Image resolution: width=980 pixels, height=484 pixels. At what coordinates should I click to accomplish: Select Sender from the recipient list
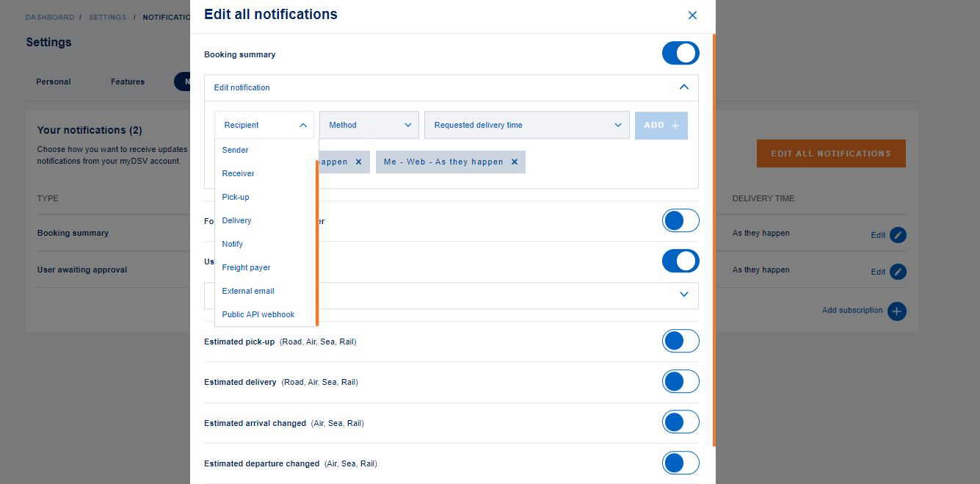pos(236,150)
